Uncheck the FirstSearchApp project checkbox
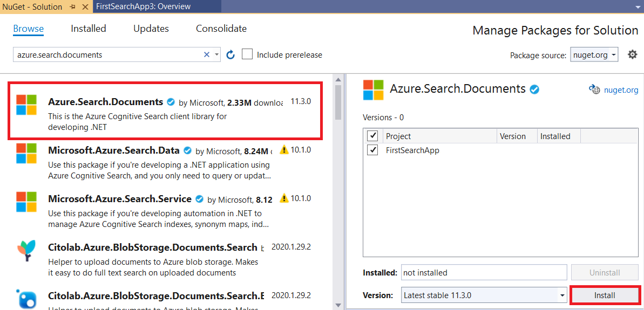644x310 pixels. click(x=372, y=150)
